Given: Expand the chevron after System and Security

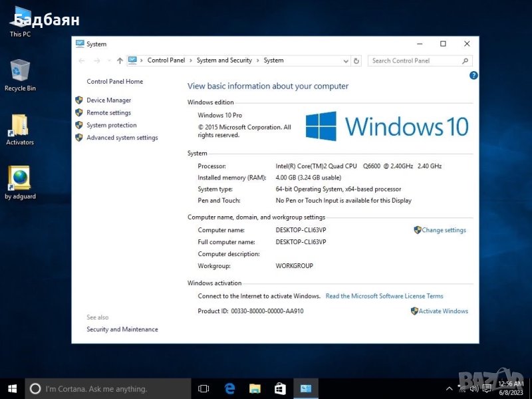Looking at the screenshot, I should (x=258, y=61).
